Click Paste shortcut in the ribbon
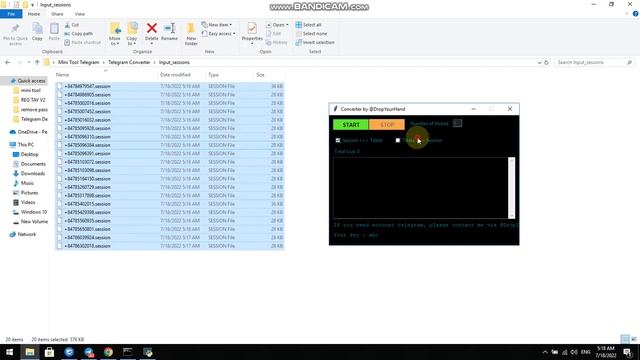The width and height of the screenshot is (640, 360). tap(82, 42)
